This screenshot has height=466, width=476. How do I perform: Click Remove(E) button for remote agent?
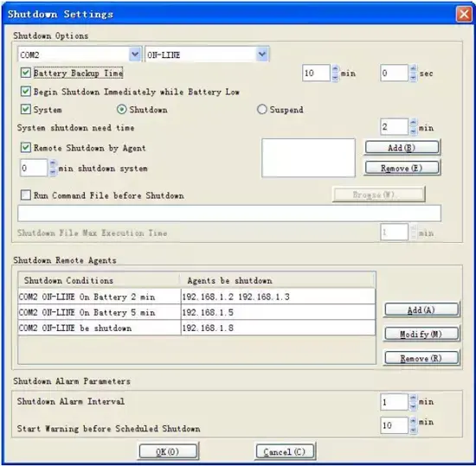click(402, 168)
